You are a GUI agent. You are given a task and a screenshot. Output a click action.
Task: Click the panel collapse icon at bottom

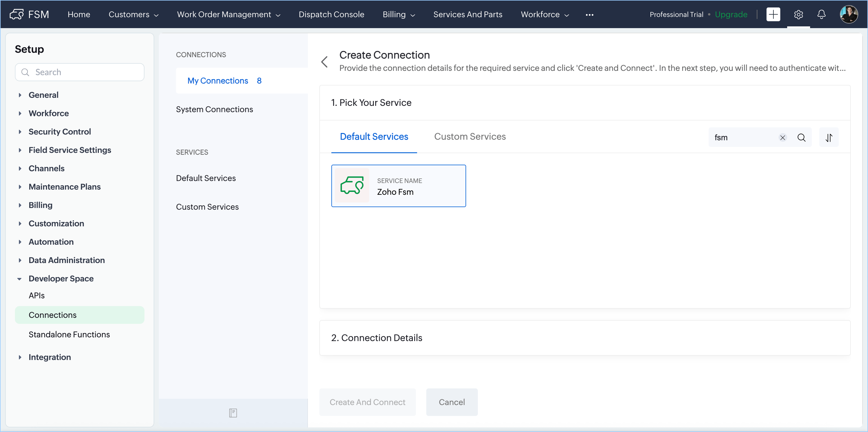coord(233,413)
